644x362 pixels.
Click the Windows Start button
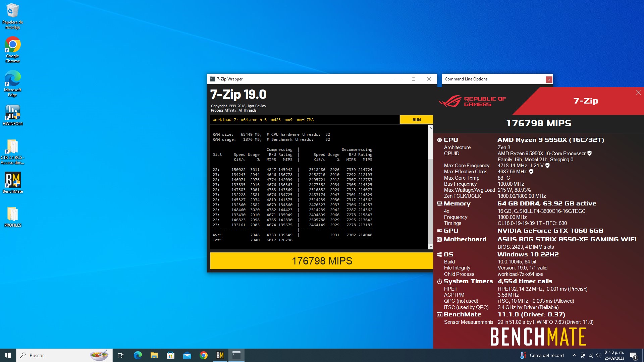pyautogui.click(x=8, y=355)
